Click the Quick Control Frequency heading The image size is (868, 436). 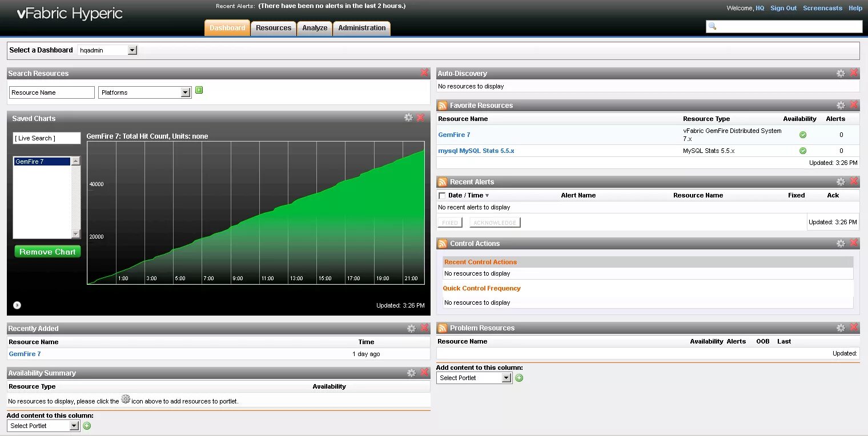(481, 288)
